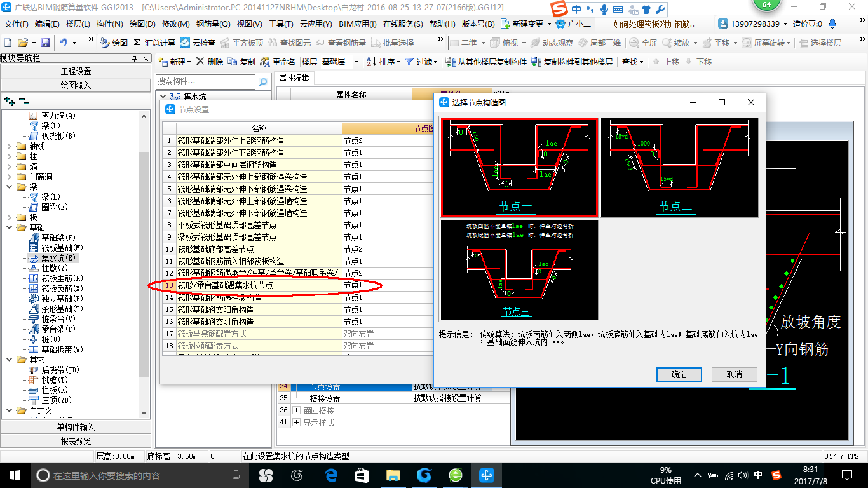Image resolution: width=868 pixels, height=488 pixels.
Task: Click collapse-all minus icon in navigation panel
Action: coord(24,100)
